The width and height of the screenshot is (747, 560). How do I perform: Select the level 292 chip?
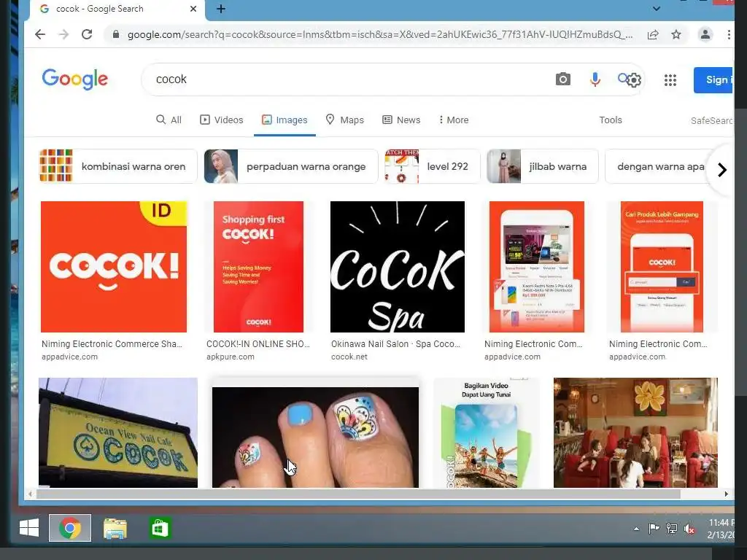[x=432, y=166]
